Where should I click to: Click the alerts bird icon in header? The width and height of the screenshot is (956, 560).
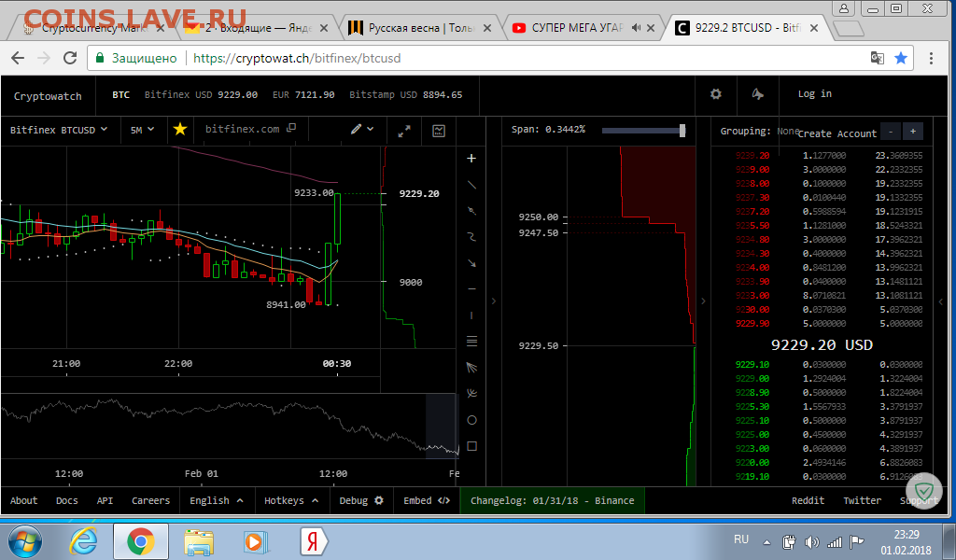click(757, 94)
